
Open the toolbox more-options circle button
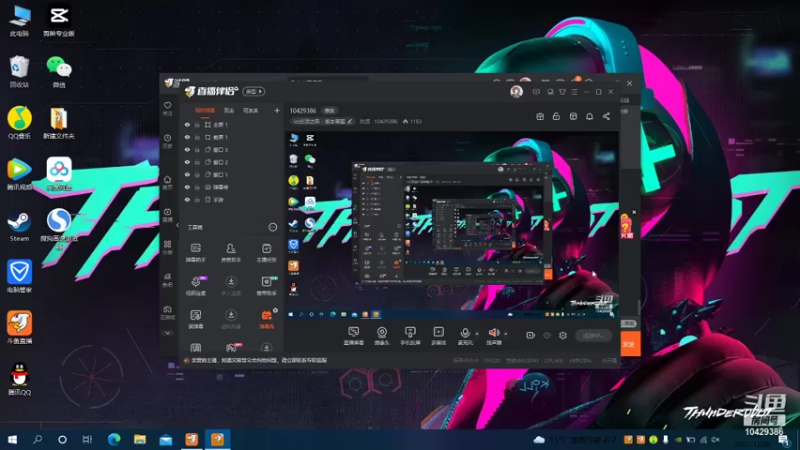click(273, 227)
